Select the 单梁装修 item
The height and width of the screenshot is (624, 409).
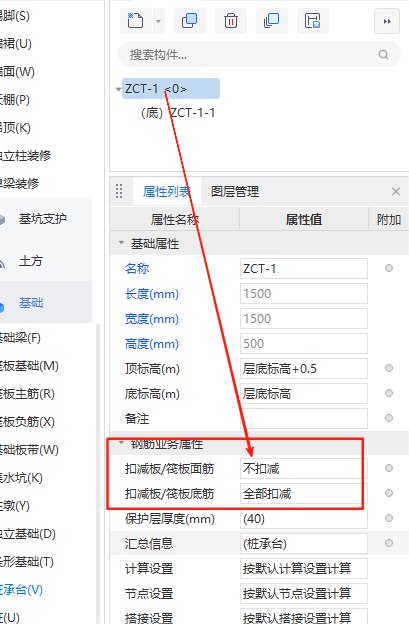point(19,183)
